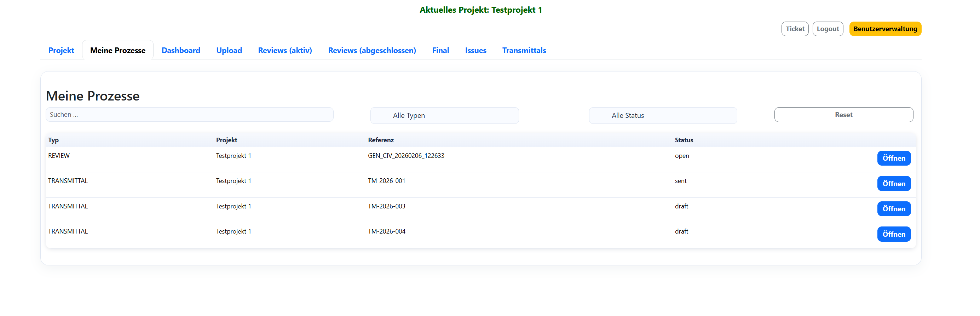980x316 pixels.
Task: Log out via the Logout button
Action: 828,29
